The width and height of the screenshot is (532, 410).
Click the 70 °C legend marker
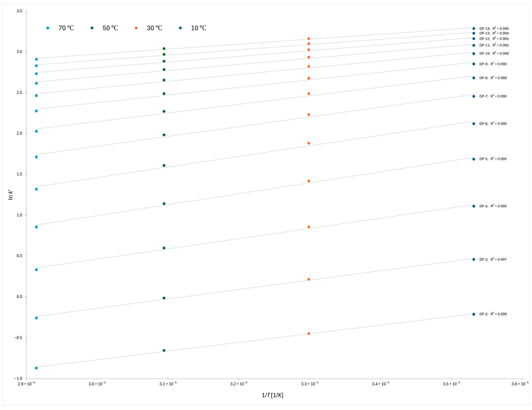tap(48, 28)
